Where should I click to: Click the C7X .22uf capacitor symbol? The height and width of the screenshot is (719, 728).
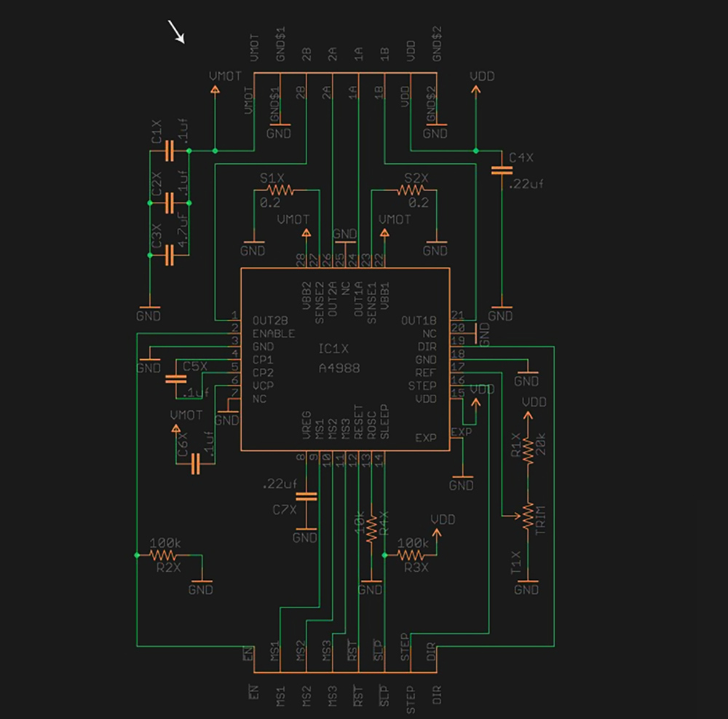(306, 496)
